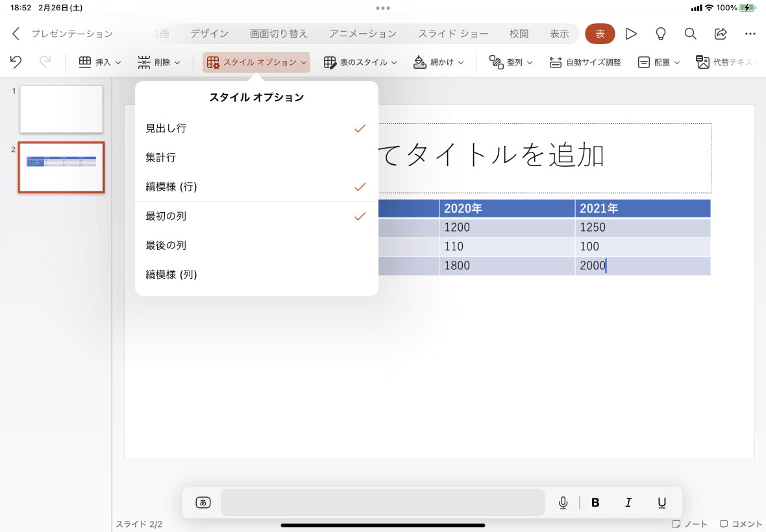The image size is (766, 532).
Task: Select table cell 1250
Action: (x=643, y=228)
